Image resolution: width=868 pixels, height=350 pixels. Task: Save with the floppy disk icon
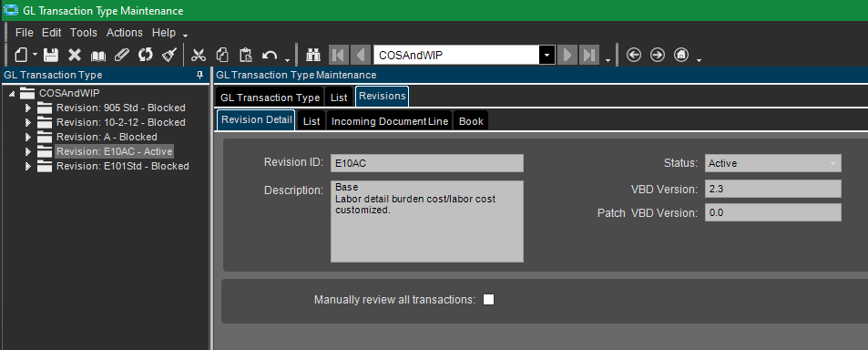click(51, 55)
